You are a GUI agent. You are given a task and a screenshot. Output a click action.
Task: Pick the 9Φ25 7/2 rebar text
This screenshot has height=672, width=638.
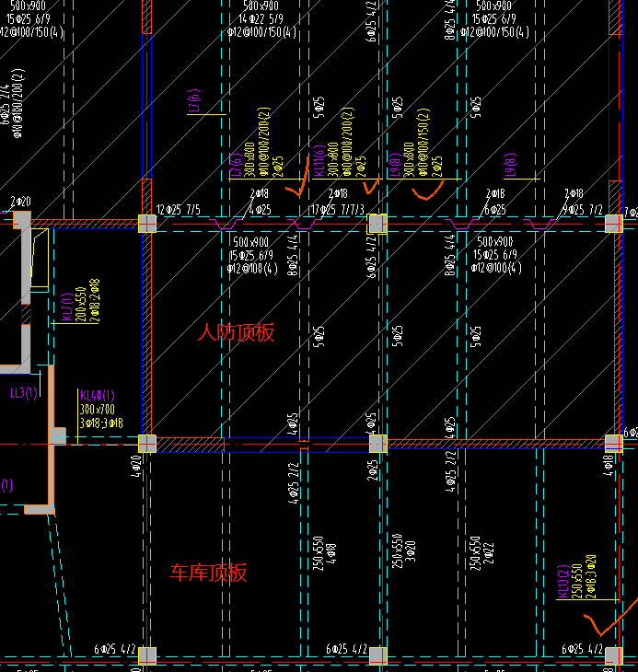[581, 210]
